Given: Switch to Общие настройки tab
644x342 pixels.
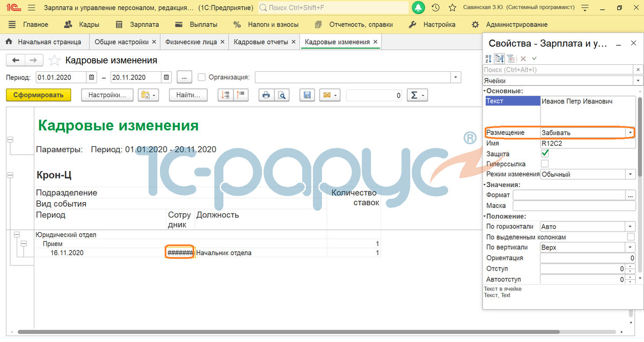Looking at the screenshot, I should tap(121, 42).
